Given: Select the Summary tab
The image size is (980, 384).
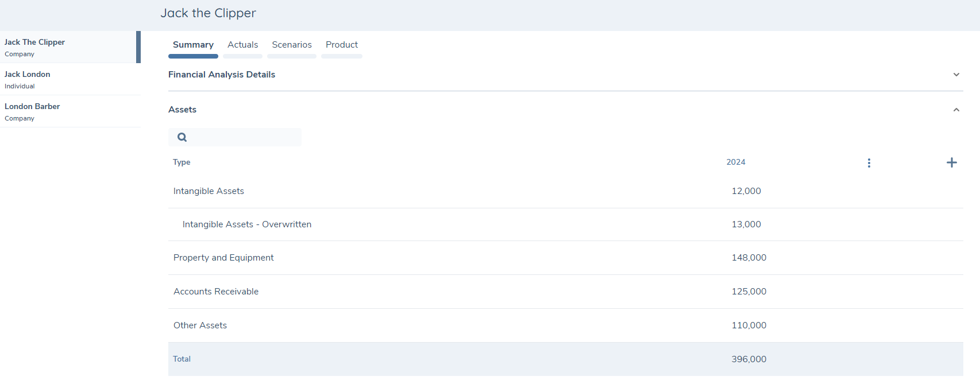Looking at the screenshot, I should 193,45.
